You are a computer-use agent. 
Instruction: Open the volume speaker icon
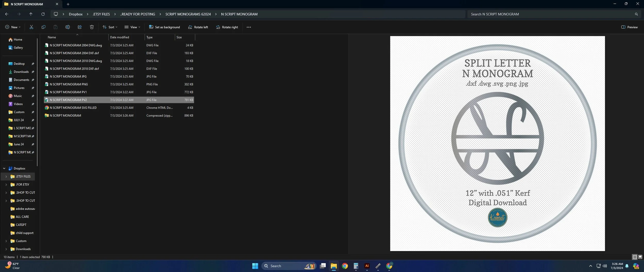coord(605,266)
